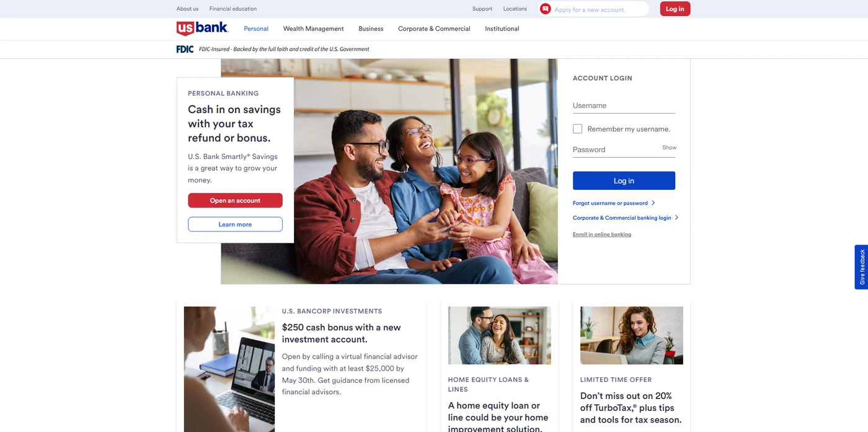Click the red chat assistant icon
Image resolution: width=868 pixels, height=432 pixels.
pos(546,9)
